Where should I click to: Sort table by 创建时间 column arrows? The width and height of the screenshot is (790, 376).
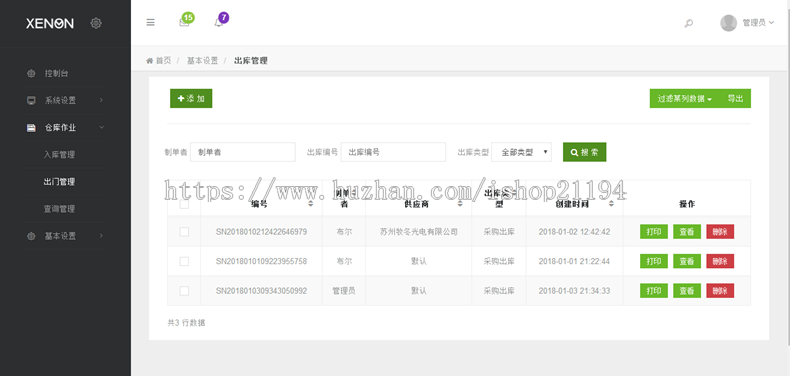pyautogui.click(x=611, y=204)
